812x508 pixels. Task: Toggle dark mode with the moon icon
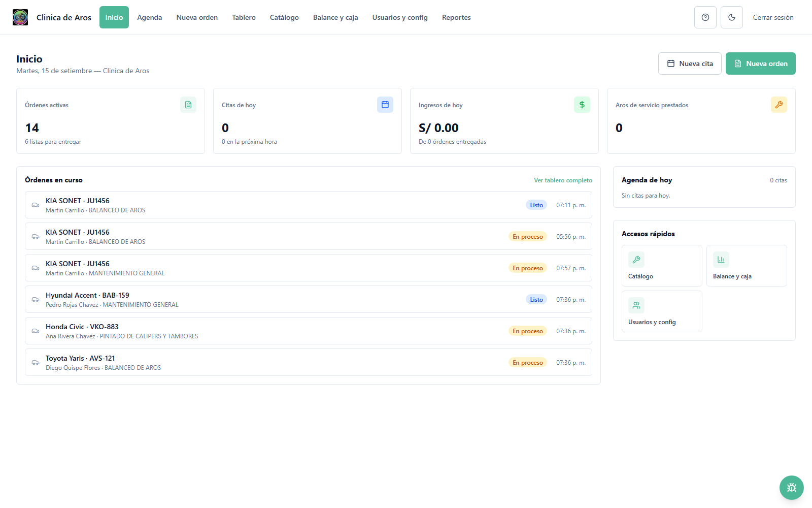732,17
